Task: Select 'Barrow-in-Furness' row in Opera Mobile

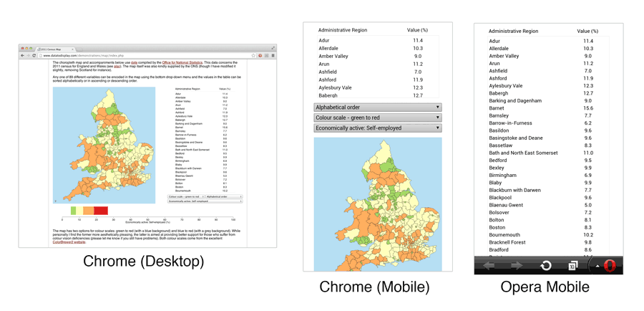Action: click(548, 123)
